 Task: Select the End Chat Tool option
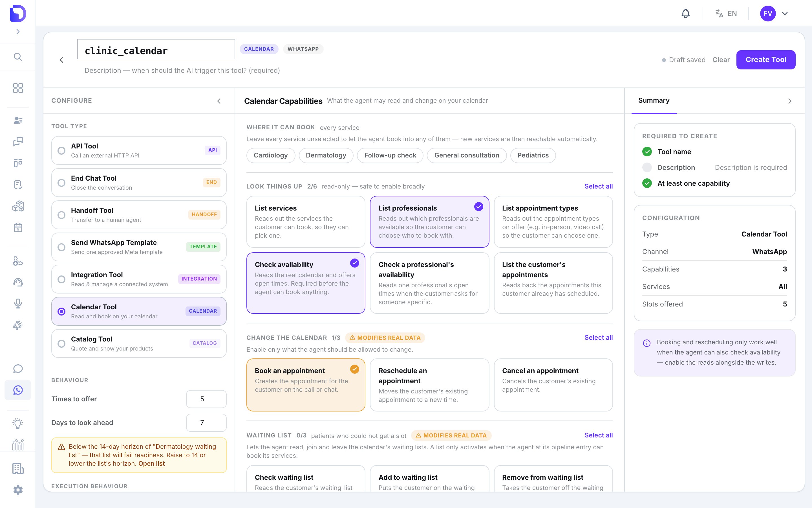(x=139, y=183)
